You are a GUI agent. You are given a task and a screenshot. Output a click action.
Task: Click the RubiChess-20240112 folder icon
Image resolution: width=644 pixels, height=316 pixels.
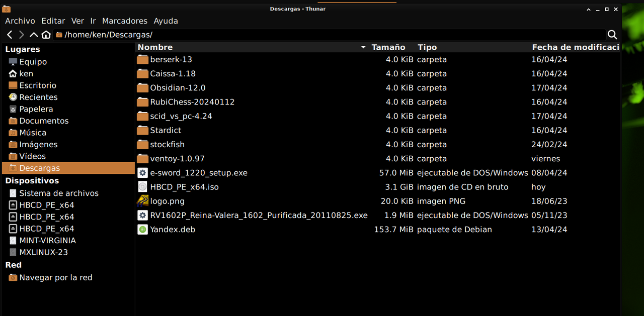point(143,102)
